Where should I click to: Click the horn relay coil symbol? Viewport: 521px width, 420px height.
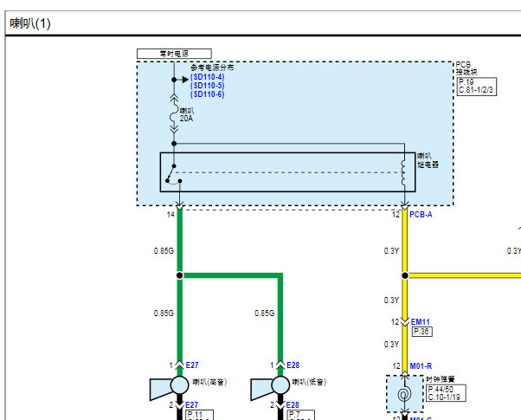tap(404, 172)
